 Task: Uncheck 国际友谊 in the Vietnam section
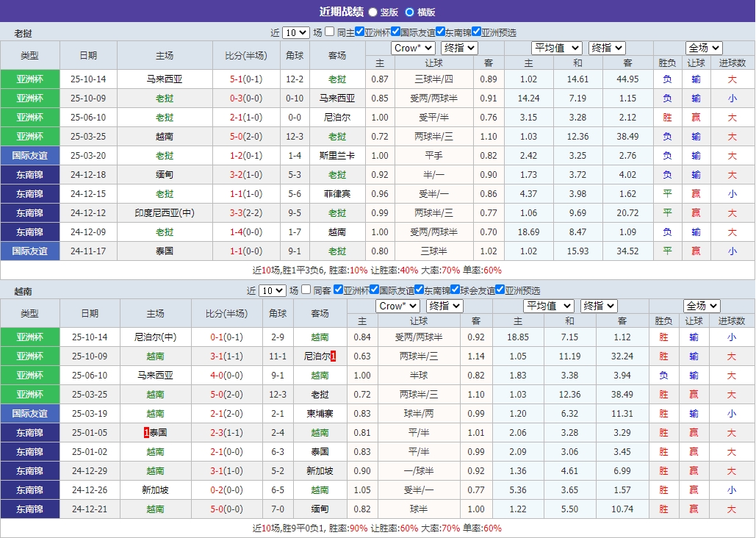click(373, 290)
